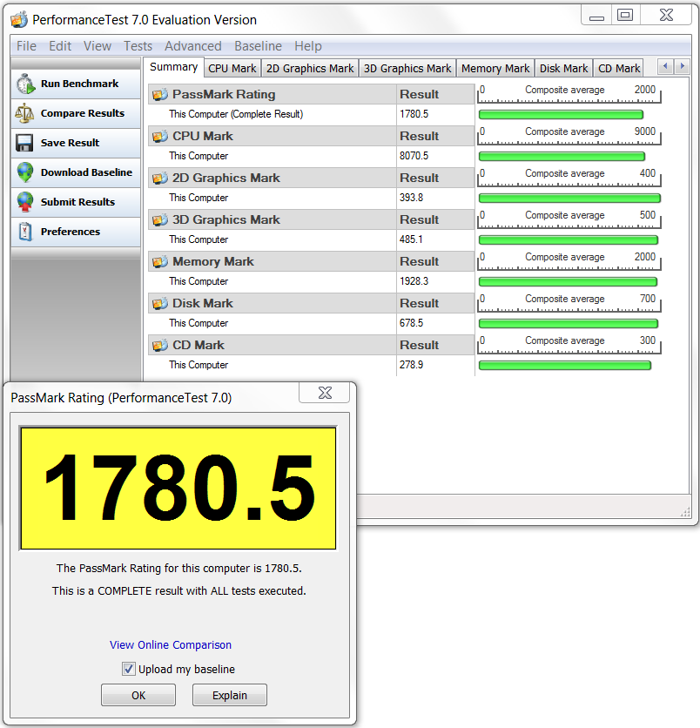
Task: Open the Edit menu
Action: point(60,46)
